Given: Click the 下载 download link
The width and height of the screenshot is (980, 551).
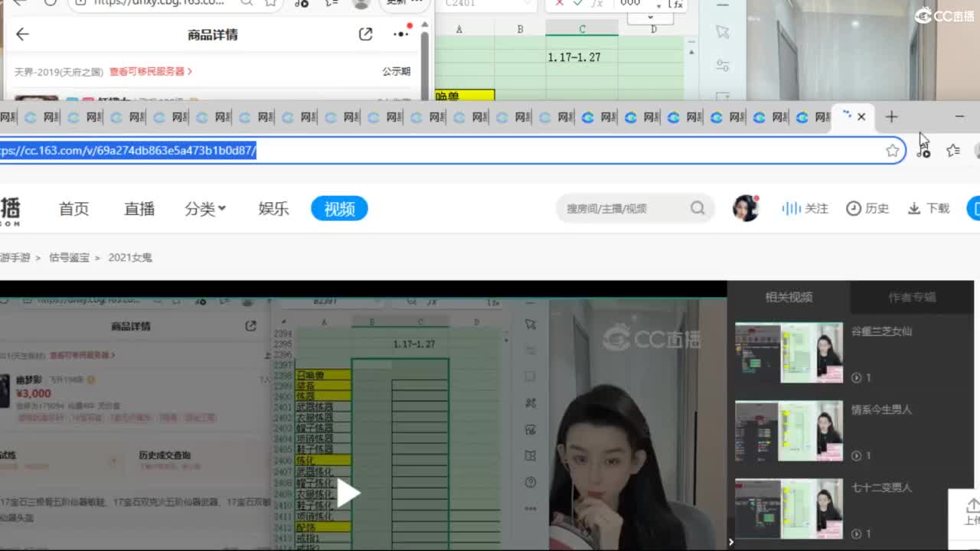Looking at the screenshot, I should (929, 208).
